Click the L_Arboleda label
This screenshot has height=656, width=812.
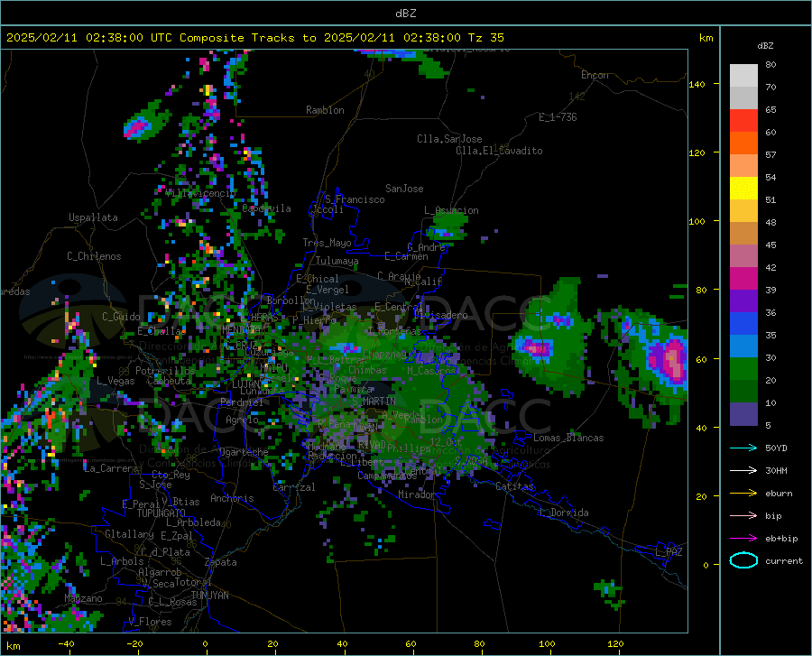tap(193, 522)
